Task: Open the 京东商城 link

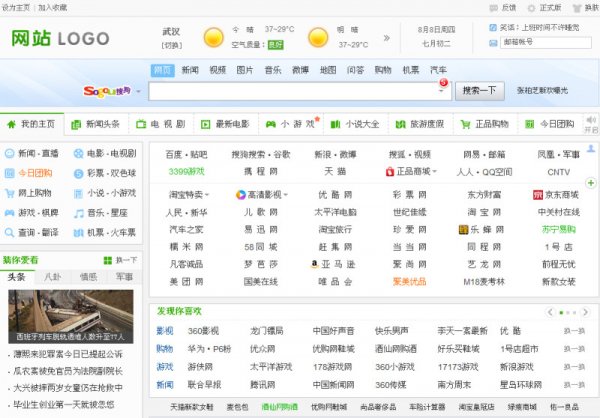Action: point(556,195)
